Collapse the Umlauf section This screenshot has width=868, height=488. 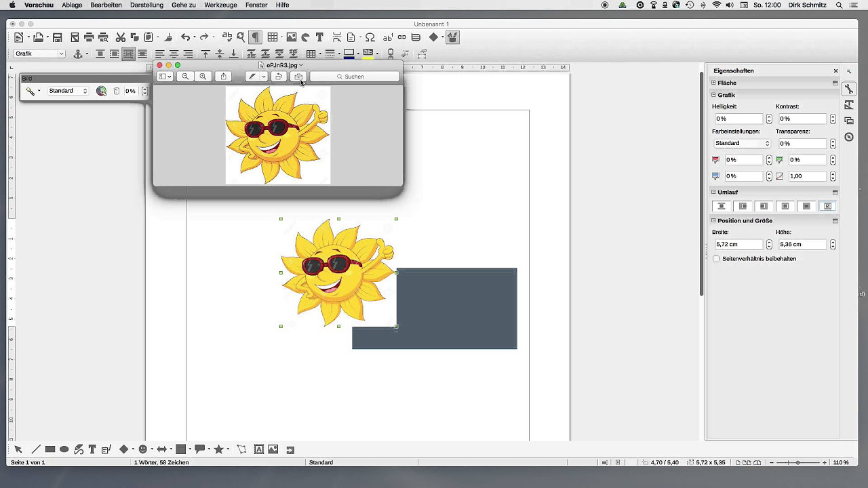click(713, 192)
